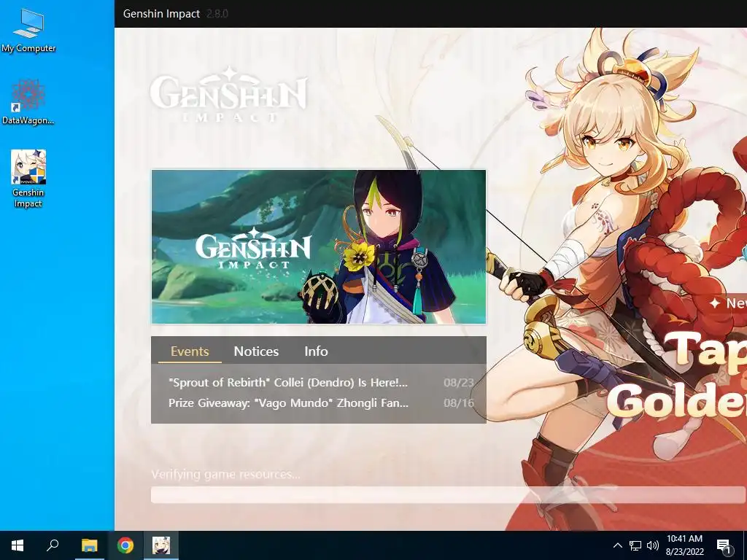Image resolution: width=747 pixels, height=560 pixels.
Task: Click the 08/16 event date
Action: tap(459, 402)
